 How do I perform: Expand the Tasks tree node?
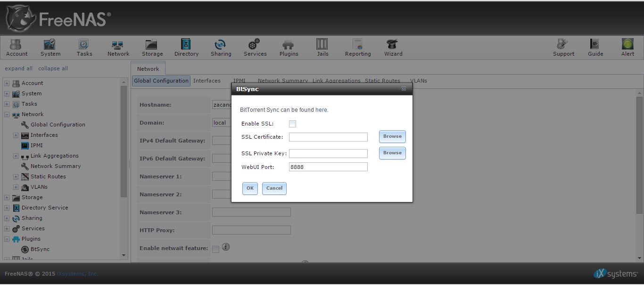7,104
